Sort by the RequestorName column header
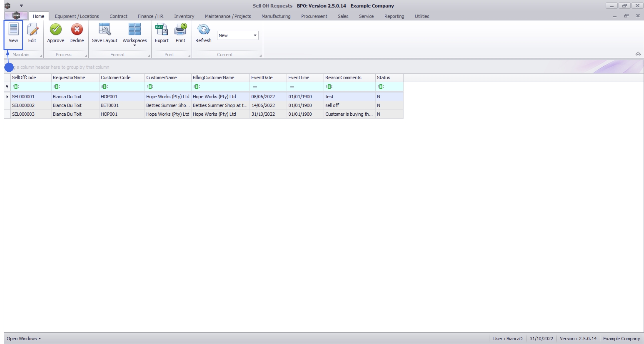The image size is (644, 344). pyautogui.click(x=75, y=78)
